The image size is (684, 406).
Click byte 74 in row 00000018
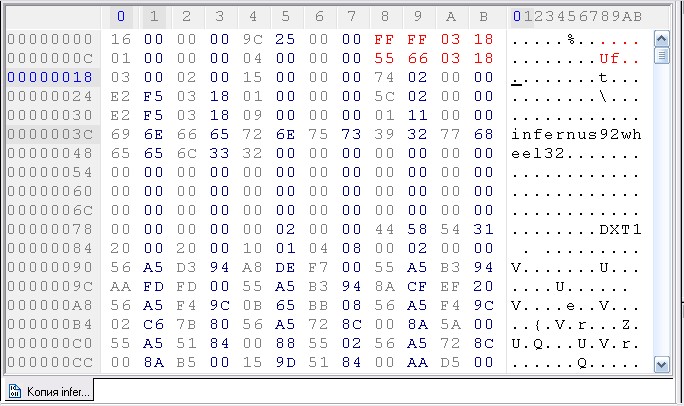[x=384, y=77]
